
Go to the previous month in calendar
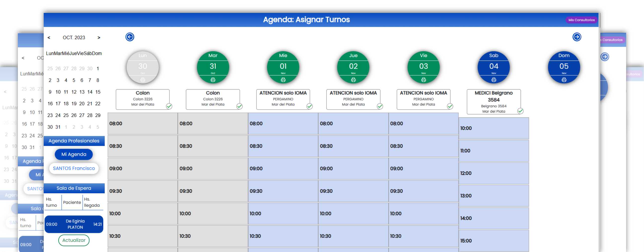point(49,38)
